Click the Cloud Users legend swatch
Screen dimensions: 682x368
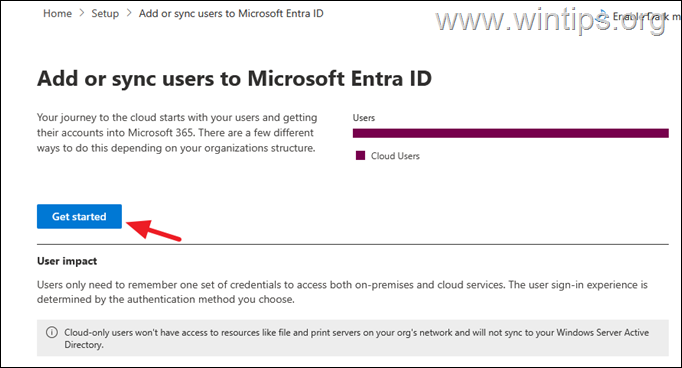360,156
